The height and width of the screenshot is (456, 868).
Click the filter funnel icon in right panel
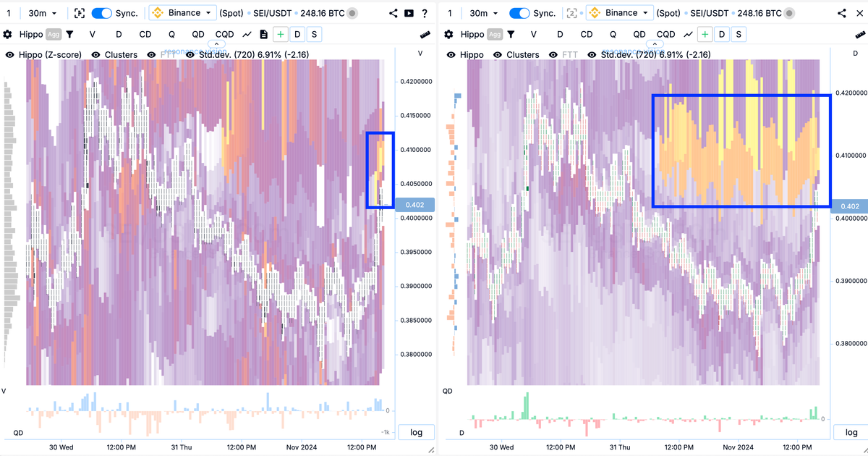511,34
